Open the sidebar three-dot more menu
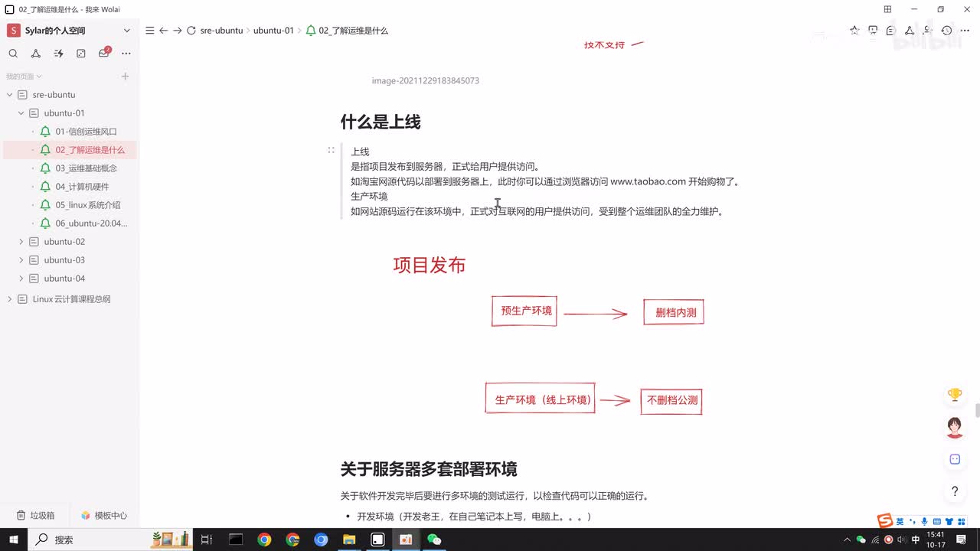 point(126,54)
